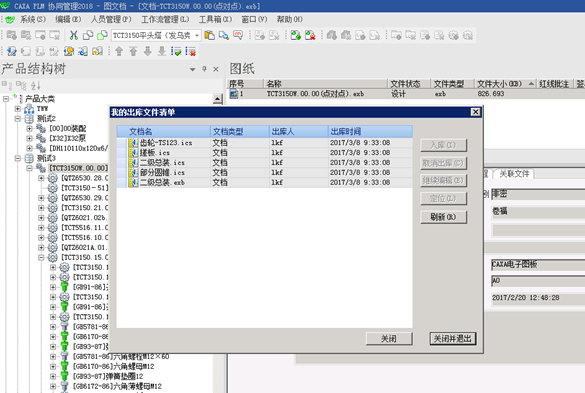Click the tree panel scroll-up arrow

point(218,99)
